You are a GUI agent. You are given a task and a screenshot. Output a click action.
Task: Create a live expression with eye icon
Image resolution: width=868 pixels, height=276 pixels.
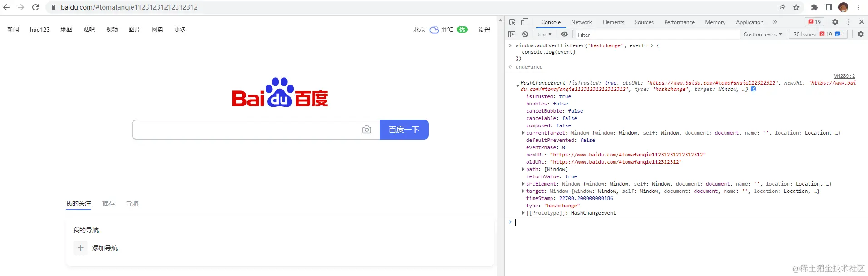point(564,35)
